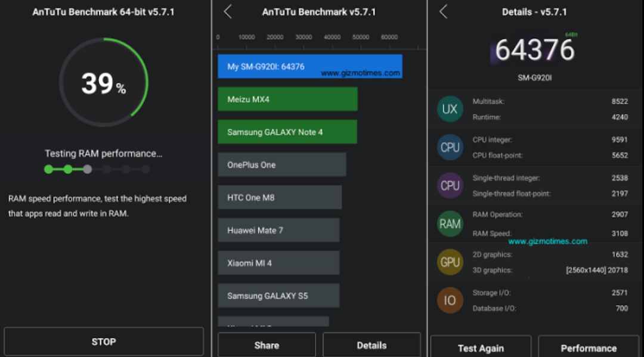Click RAM Speed score 3108
644x357 pixels.
(620, 234)
